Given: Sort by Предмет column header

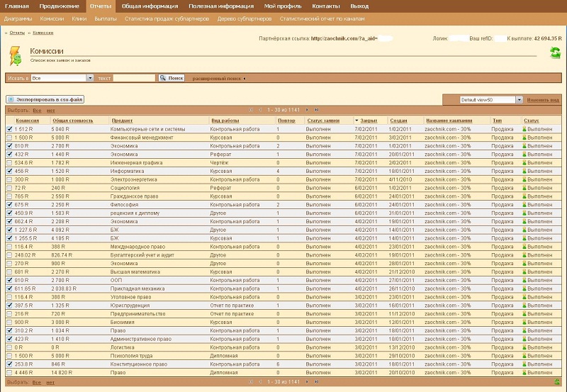Looking at the screenshot, I should pyautogui.click(x=122, y=121).
